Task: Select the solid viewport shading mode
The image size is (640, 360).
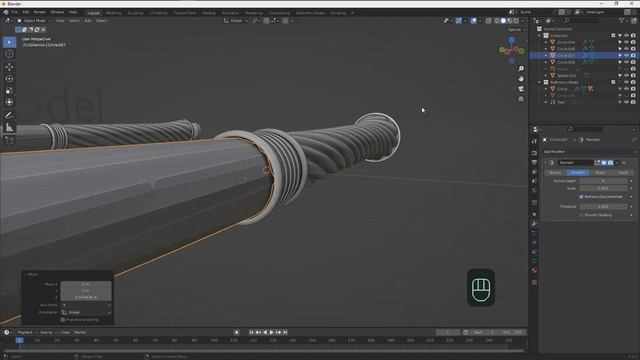Action: pyautogui.click(x=503, y=20)
